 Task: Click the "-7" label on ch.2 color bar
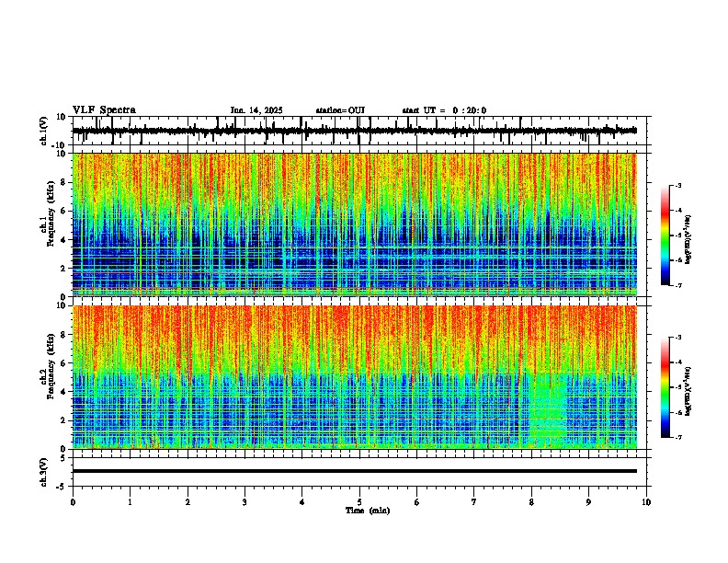pos(678,438)
